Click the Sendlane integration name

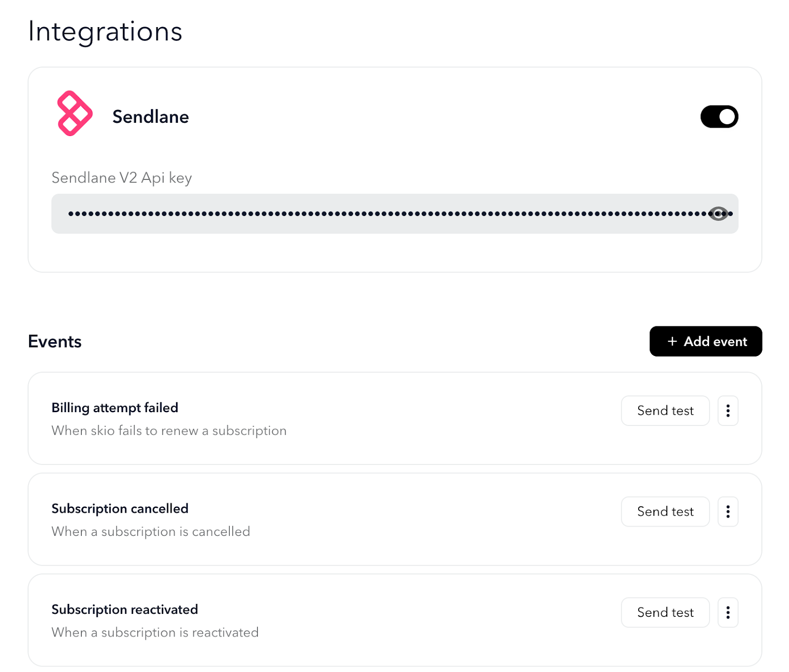pyautogui.click(x=150, y=117)
